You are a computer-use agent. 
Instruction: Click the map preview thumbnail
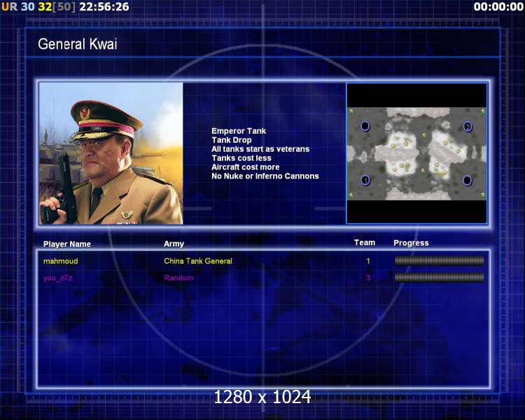[x=416, y=153]
